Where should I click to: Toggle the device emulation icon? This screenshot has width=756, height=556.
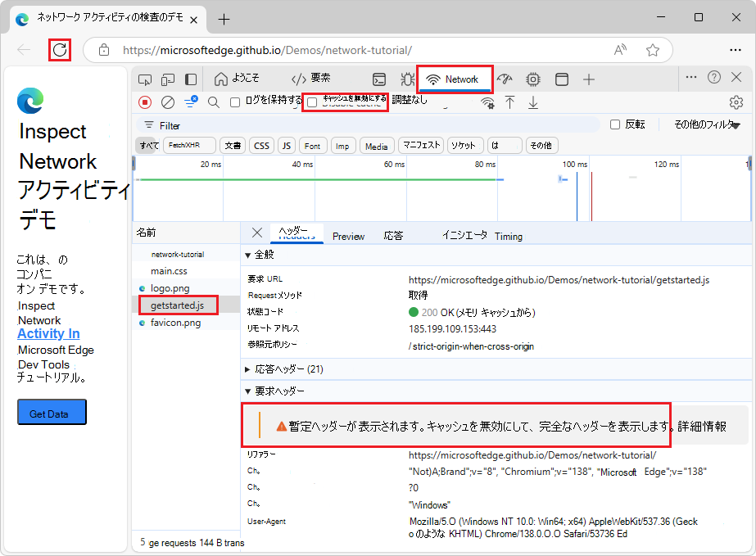(x=168, y=79)
